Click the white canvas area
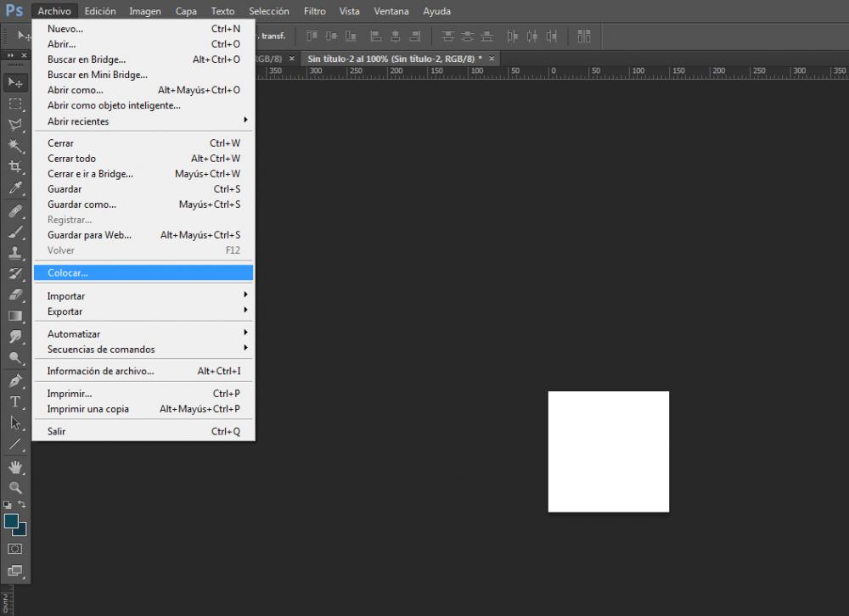 coord(608,451)
